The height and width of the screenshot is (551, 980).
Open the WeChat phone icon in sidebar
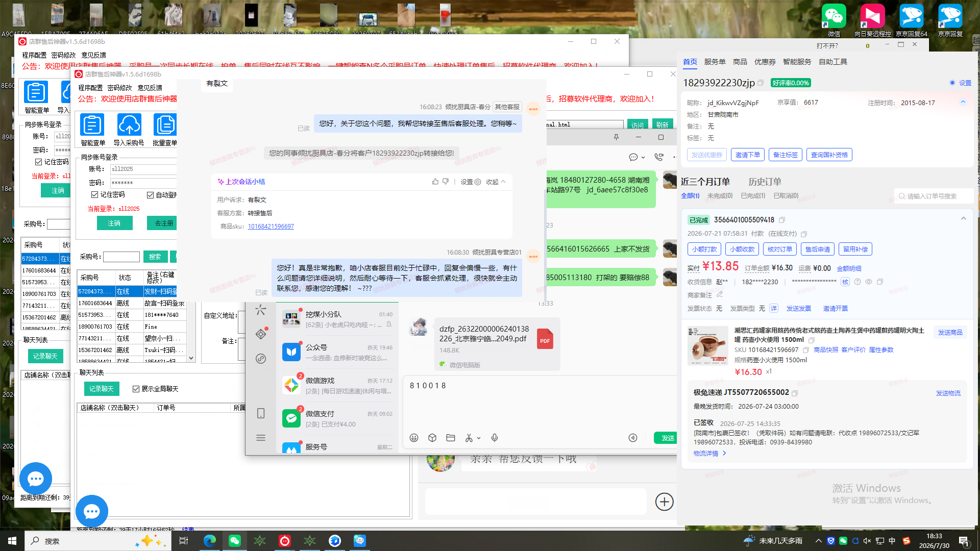pyautogui.click(x=261, y=413)
